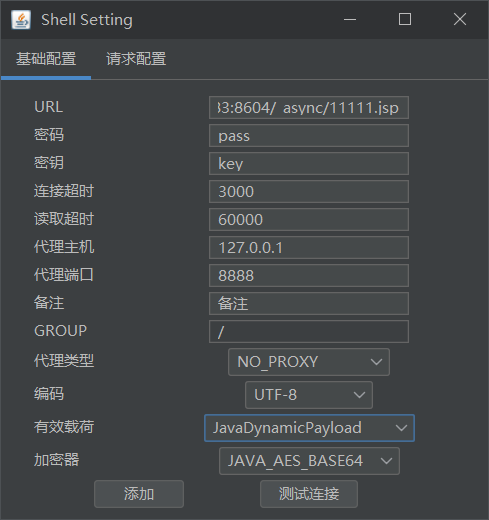
Task: Click the 代理类型 label
Action: 64,361
